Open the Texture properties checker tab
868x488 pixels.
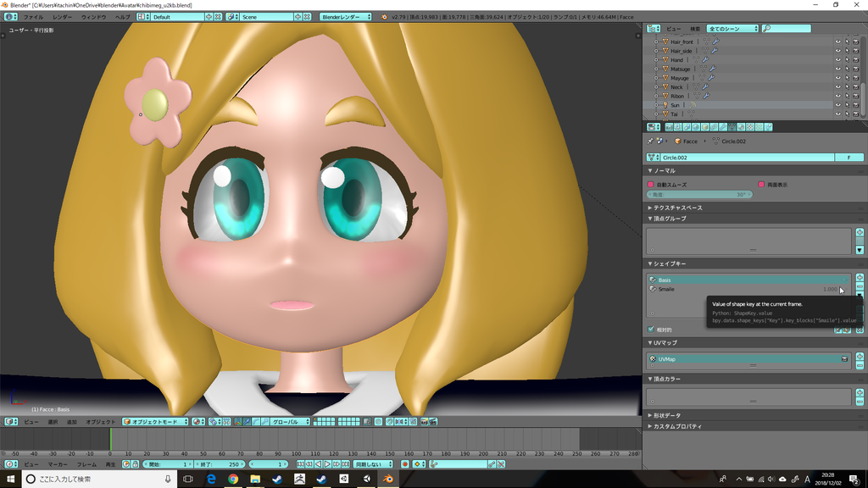(x=750, y=127)
